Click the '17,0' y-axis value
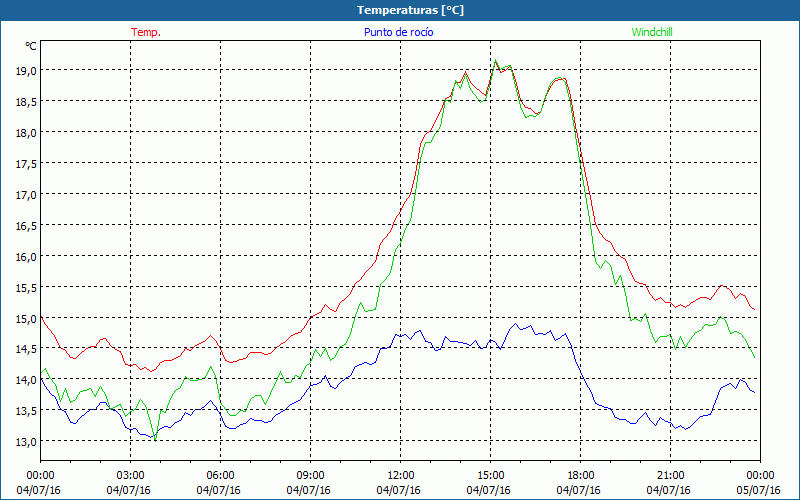 26,194
